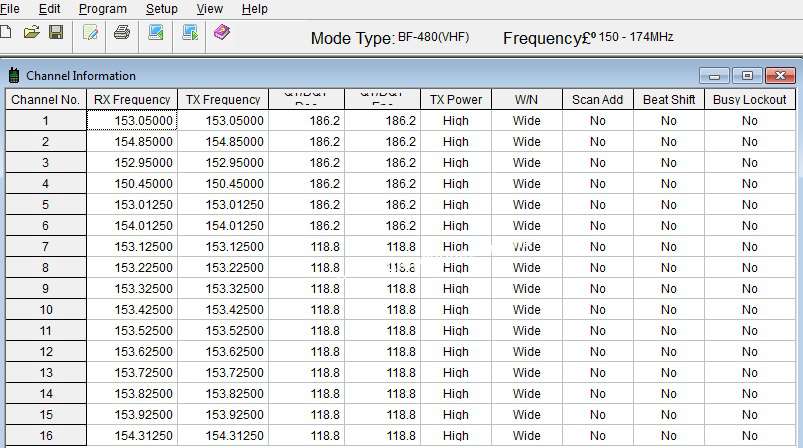Create a new file with the blank-page icon
This screenshot has height=448, width=803.
pyautogui.click(x=6, y=32)
